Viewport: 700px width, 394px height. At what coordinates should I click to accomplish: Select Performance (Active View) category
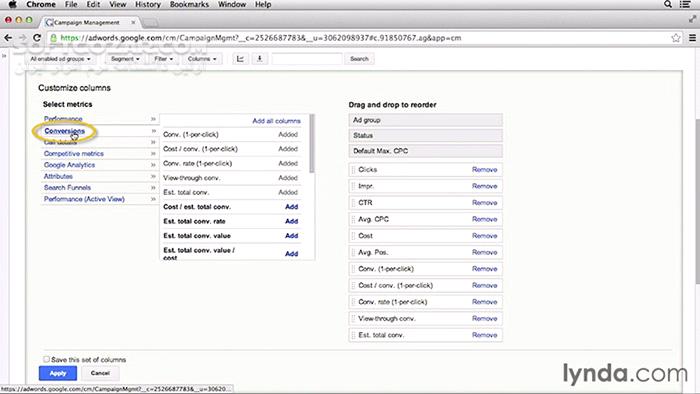tap(84, 199)
